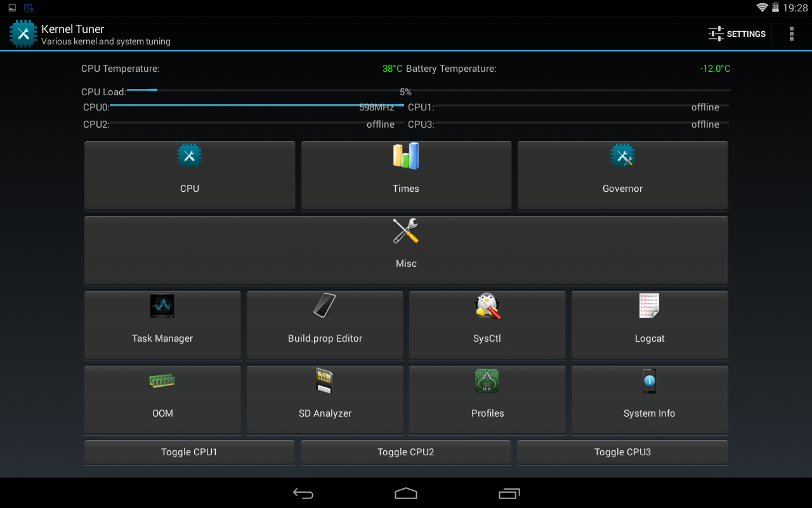Launch the Task Manager tile
Screen dimensions: 812x508
(162, 325)
